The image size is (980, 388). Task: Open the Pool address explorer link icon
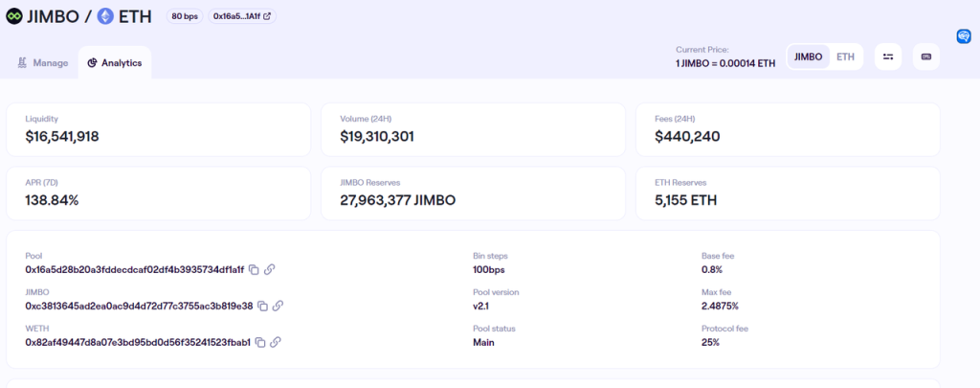pos(270,270)
